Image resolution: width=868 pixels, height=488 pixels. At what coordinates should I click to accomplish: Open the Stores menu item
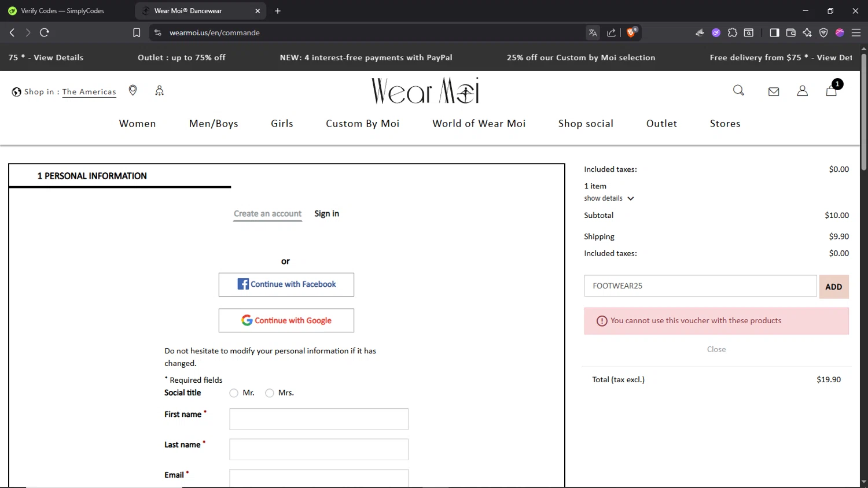point(725,124)
